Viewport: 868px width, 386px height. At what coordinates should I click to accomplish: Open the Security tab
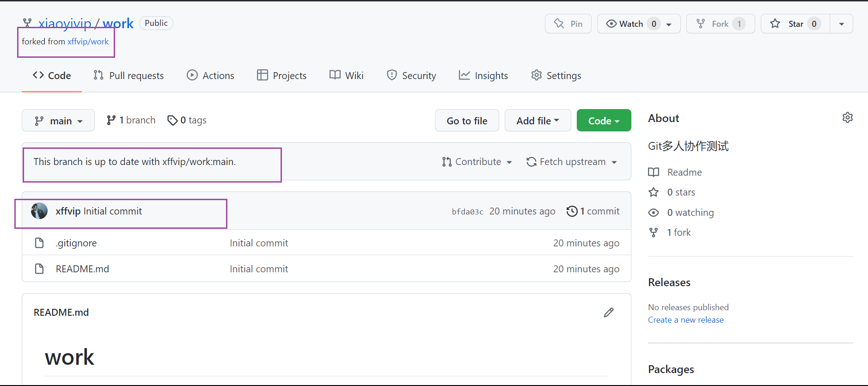(411, 75)
